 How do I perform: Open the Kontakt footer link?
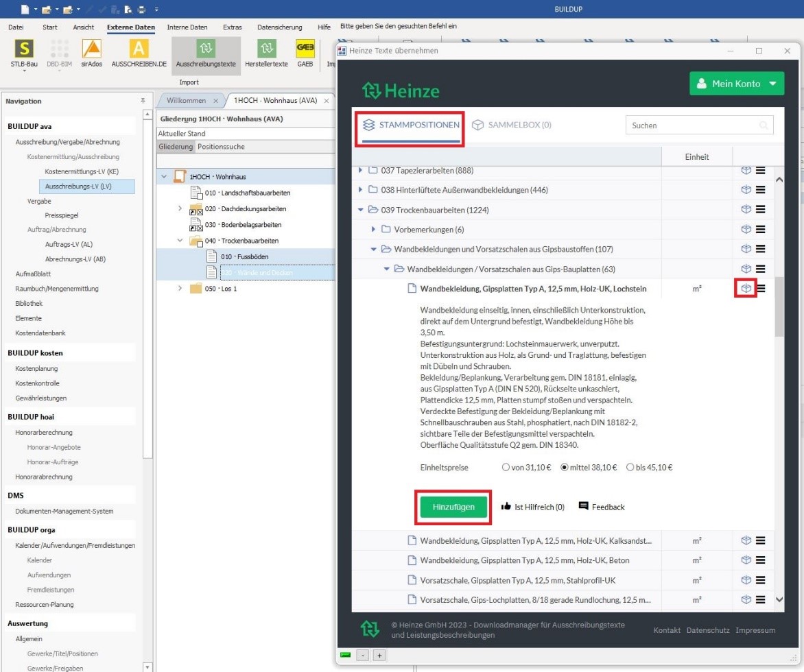click(667, 630)
